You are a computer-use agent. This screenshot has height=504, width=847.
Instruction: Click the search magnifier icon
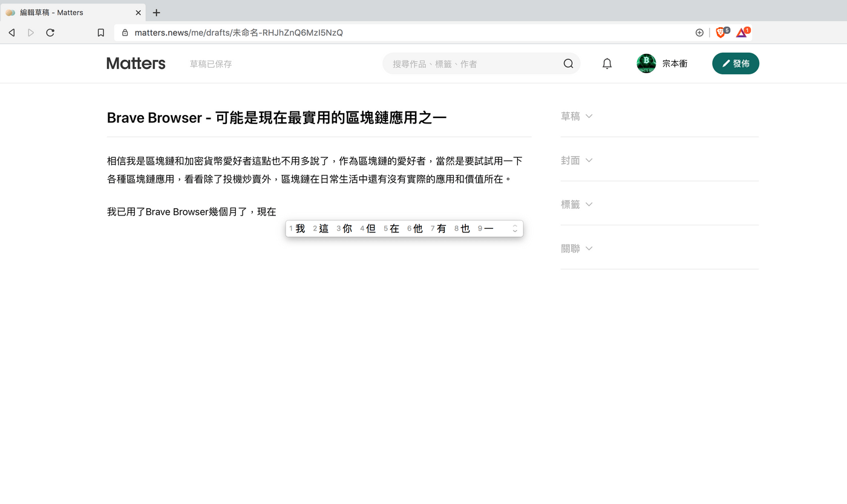(568, 64)
